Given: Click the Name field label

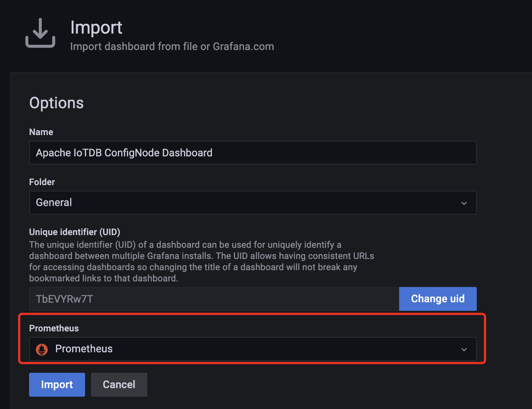Looking at the screenshot, I should (41, 132).
